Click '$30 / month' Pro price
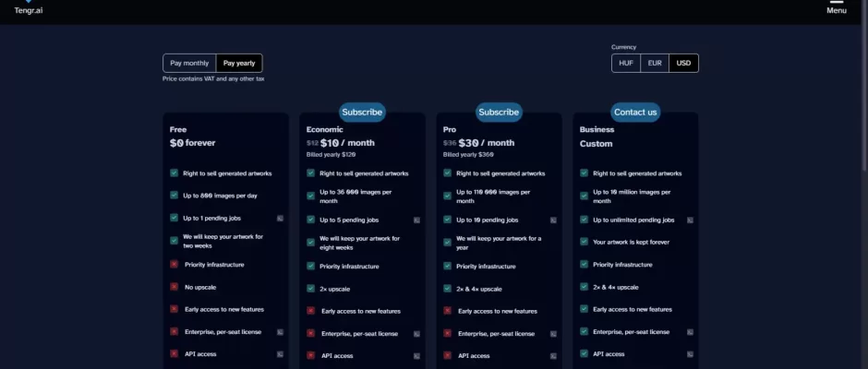This screenshot has width=868, height=369. [487, 143]
